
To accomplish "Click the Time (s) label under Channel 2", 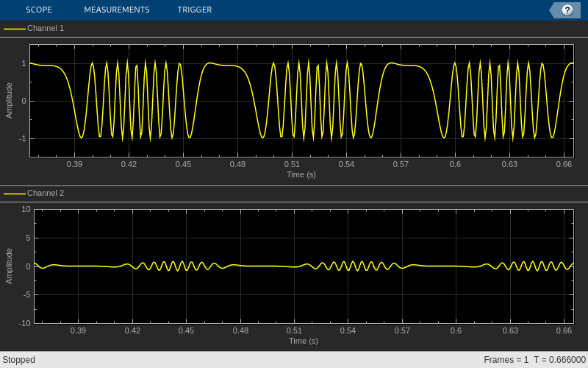I will pos(304,341).
